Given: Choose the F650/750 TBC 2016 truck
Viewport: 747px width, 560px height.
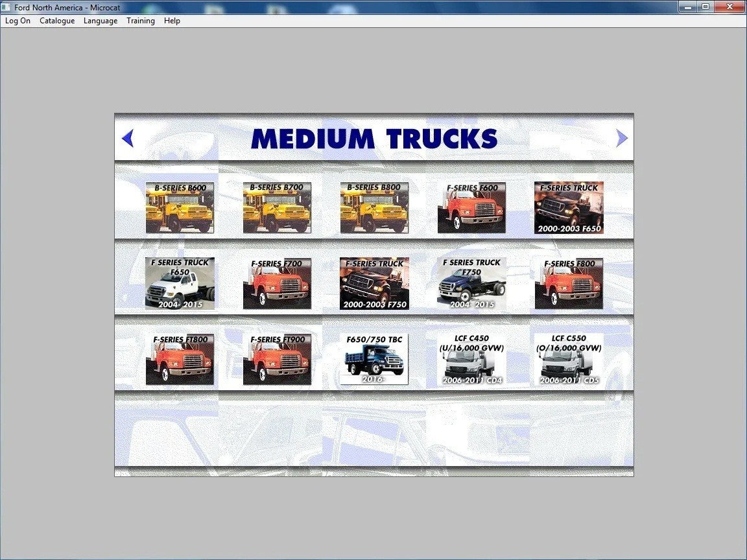Looking at the screenshot, I should click(374, 359).
